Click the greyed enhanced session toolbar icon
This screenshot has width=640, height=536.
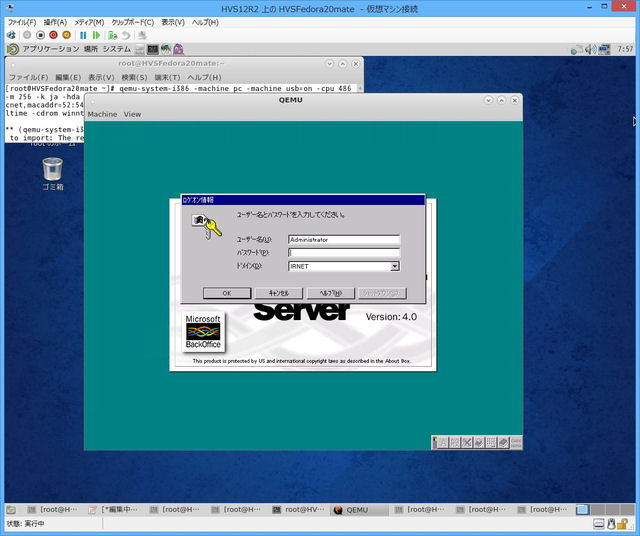[142, 35]
